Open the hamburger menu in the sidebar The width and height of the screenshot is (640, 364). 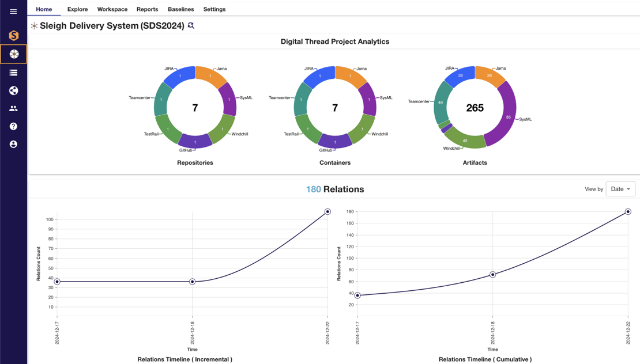[x=13, y=12]
